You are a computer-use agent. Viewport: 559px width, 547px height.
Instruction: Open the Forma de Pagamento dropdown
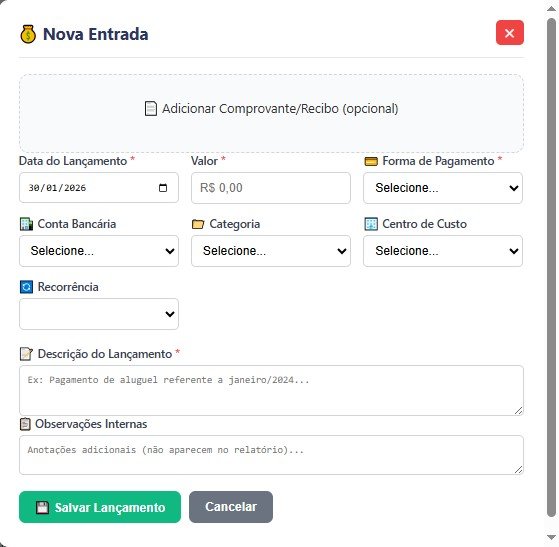point(443,188)
